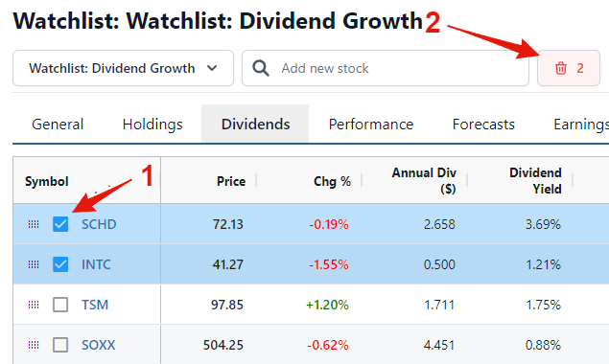Click the magnifier search icon
This screenshot has height=364, width=609.
click(261, 68)
